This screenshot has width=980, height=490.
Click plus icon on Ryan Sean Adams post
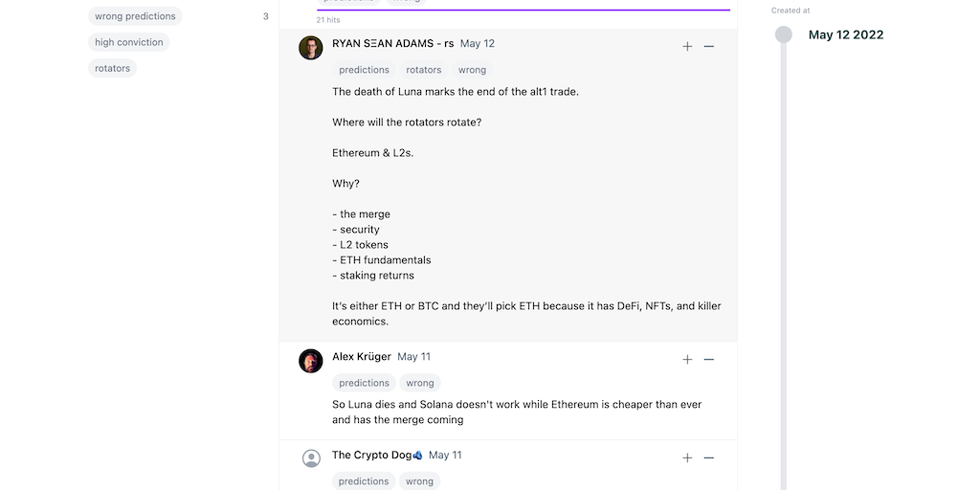coord(687,46)
